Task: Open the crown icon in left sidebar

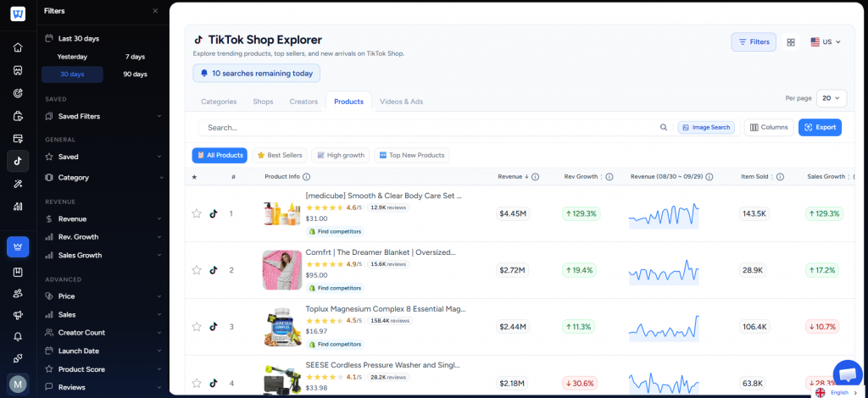Action: 18,246
